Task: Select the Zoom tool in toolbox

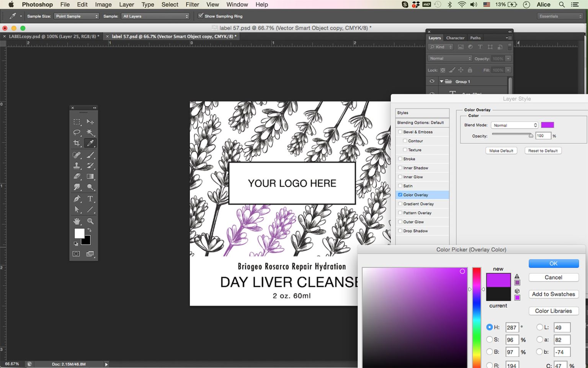Action: [90, 221]
